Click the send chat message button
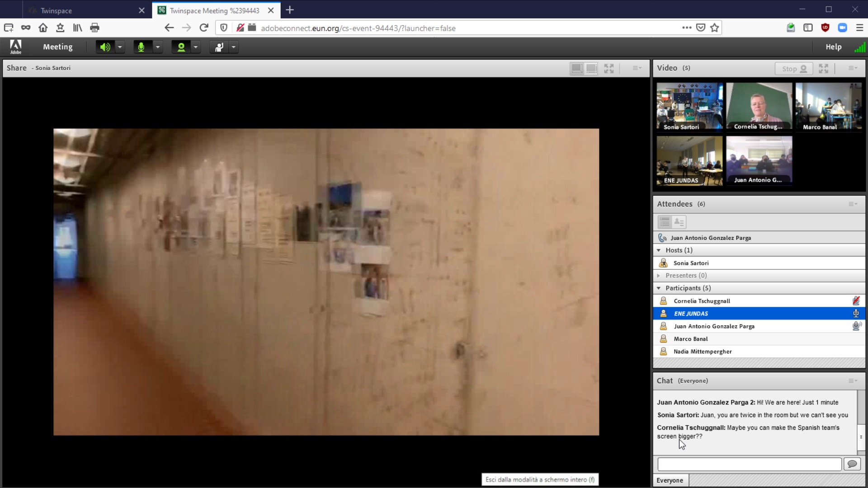 pos(852,464)
